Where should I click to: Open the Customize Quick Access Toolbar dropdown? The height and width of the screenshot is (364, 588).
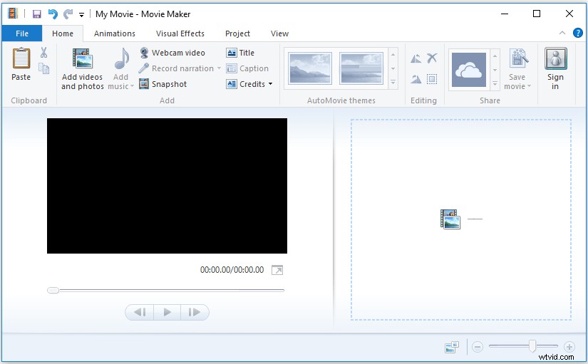pos(81,15)
